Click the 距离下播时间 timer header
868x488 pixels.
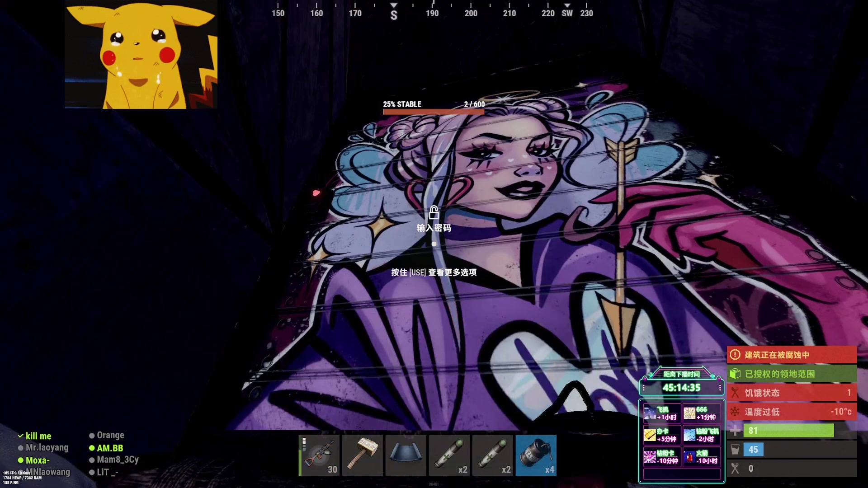pyautogui.click(x=681, y=374)
